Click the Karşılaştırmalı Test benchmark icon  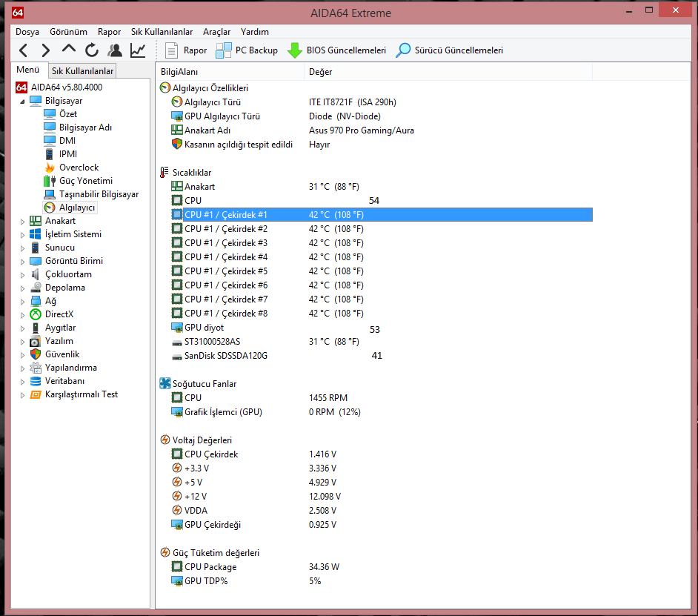pos(36,394)
